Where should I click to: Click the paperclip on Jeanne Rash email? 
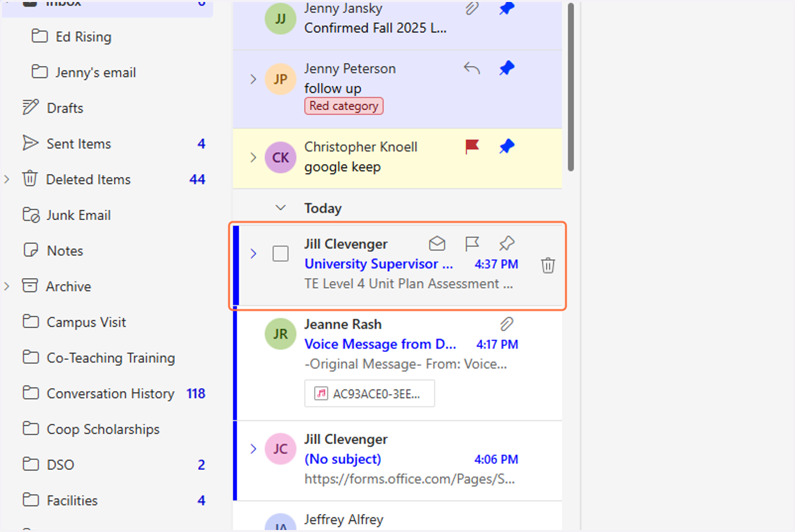(507, 324)
